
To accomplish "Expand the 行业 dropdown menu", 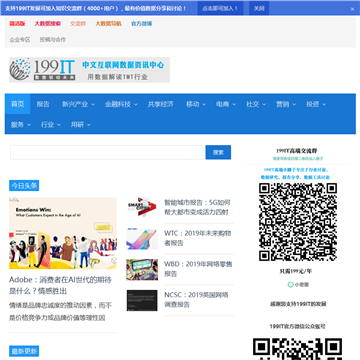I will click(50, 125).
